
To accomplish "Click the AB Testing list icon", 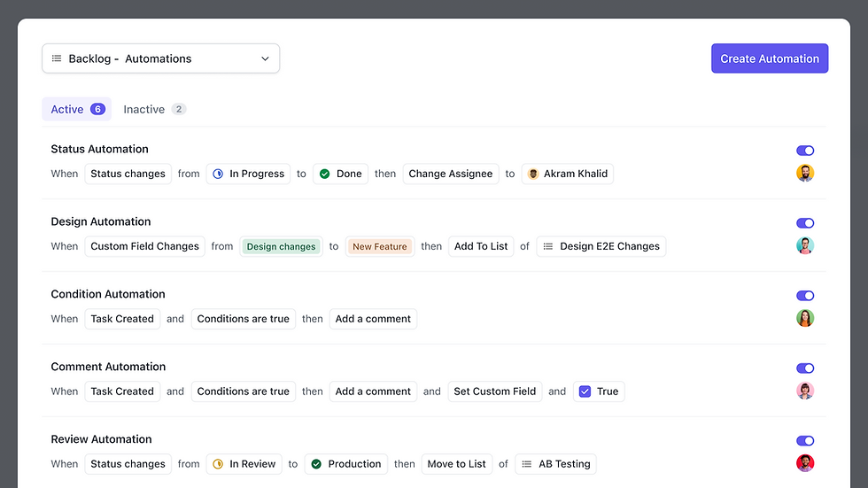I will click(527, 464).
